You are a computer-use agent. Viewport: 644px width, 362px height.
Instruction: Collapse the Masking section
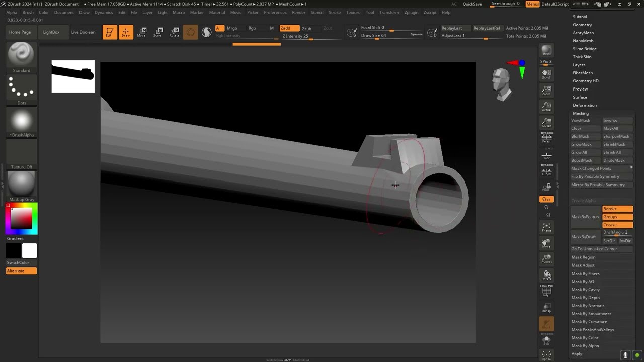point(581,113)
